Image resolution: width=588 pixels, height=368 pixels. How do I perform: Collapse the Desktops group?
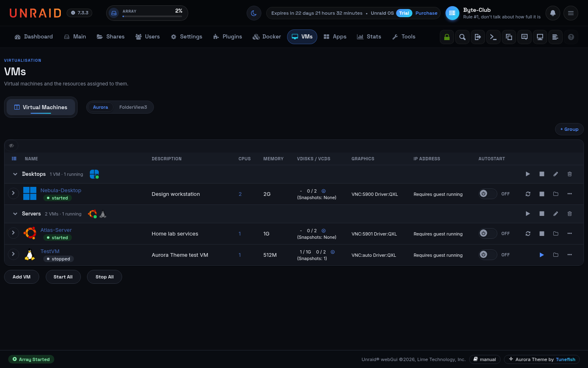point(15,174)
